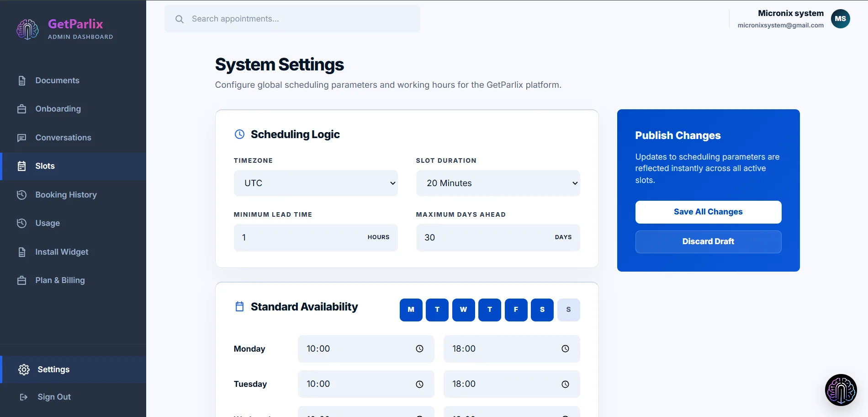The width and height of the screenshot is (868, 417).
Task: Click Monday end time 18:00 field
Action: 512,349
